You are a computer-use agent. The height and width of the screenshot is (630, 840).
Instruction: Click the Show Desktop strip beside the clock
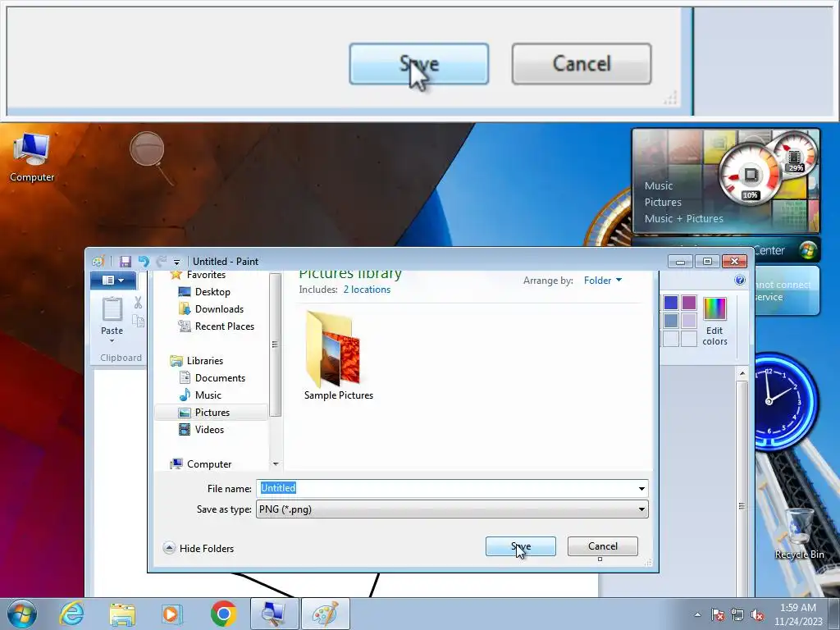point(834,614)
